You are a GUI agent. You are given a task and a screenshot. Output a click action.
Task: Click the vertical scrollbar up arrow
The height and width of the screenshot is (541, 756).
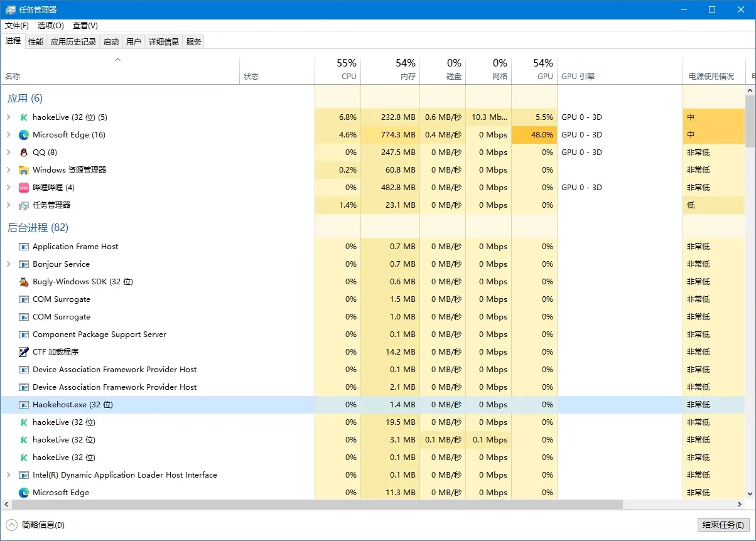point(750,90)
